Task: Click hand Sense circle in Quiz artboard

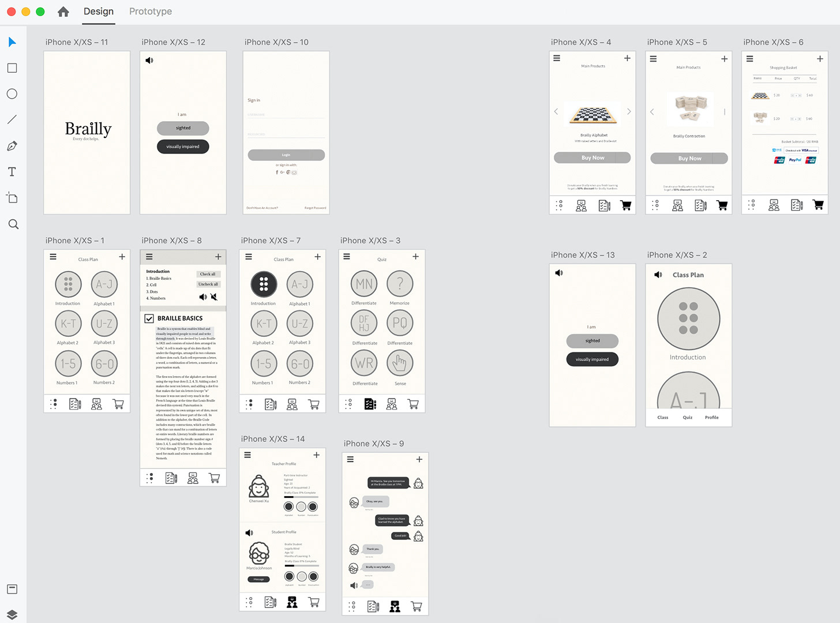Action: coord(400,363)
